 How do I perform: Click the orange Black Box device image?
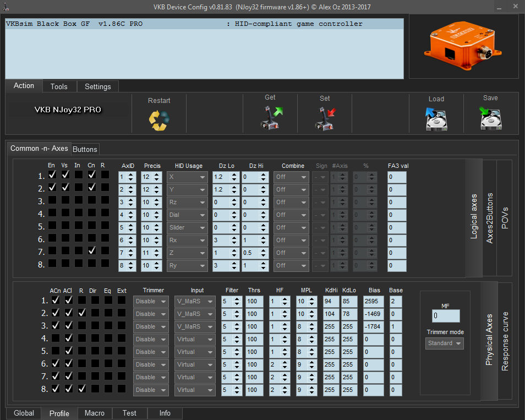pos(463,46)
